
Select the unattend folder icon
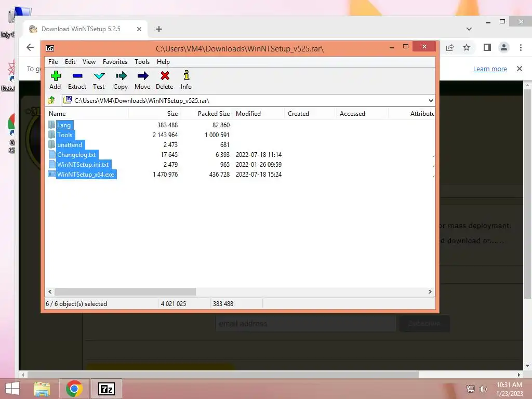51,144
